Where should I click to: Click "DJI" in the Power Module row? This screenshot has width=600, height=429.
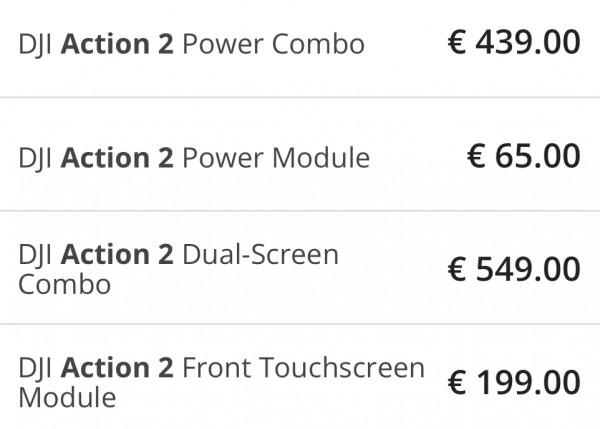click(36, 159)
